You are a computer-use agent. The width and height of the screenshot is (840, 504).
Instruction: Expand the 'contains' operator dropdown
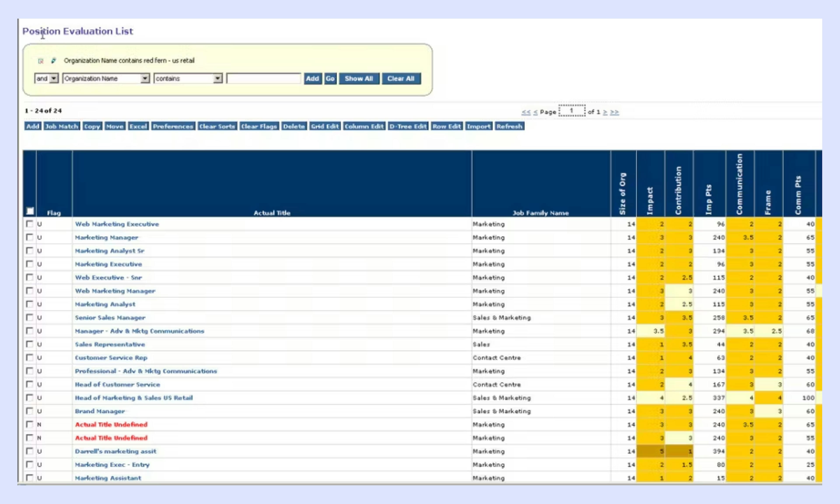[217, 78]
